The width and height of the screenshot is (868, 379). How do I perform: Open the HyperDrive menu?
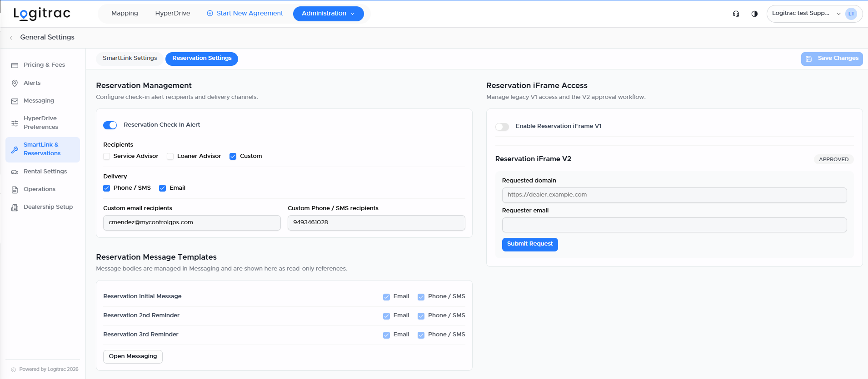[x=173, y=14]
